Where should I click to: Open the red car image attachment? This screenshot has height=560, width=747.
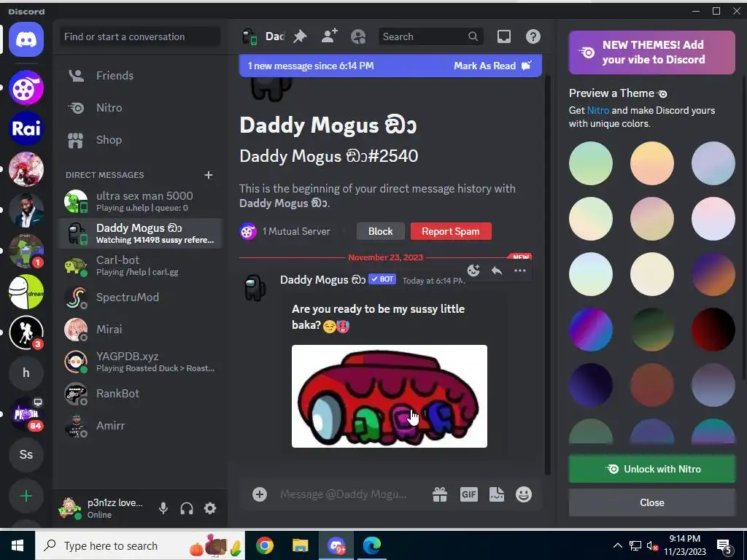coord(390,396)
